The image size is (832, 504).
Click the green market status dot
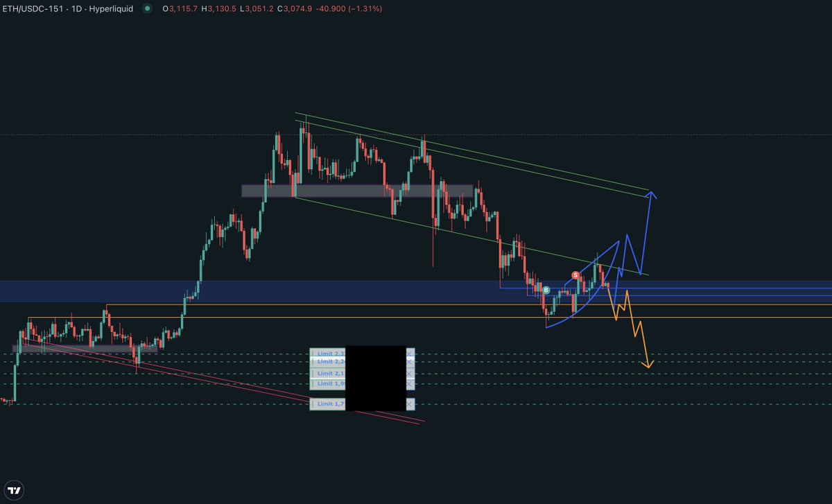(x=146, y=8)
